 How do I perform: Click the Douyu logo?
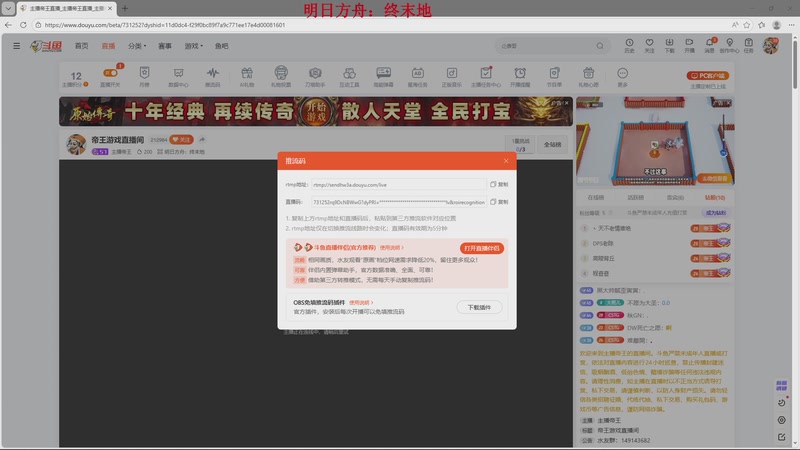click(x=46, y=46)
